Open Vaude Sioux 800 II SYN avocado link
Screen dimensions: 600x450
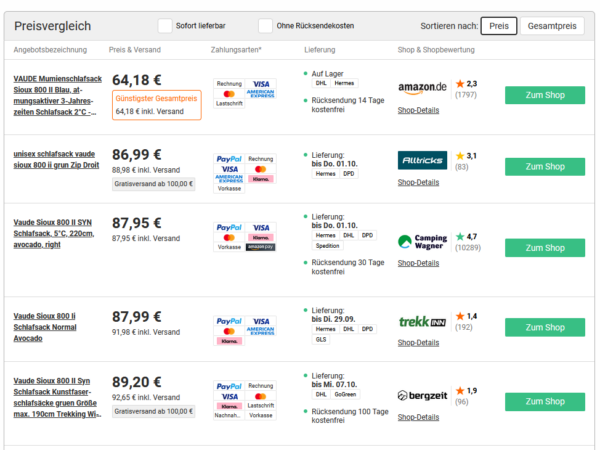(54, 233)
